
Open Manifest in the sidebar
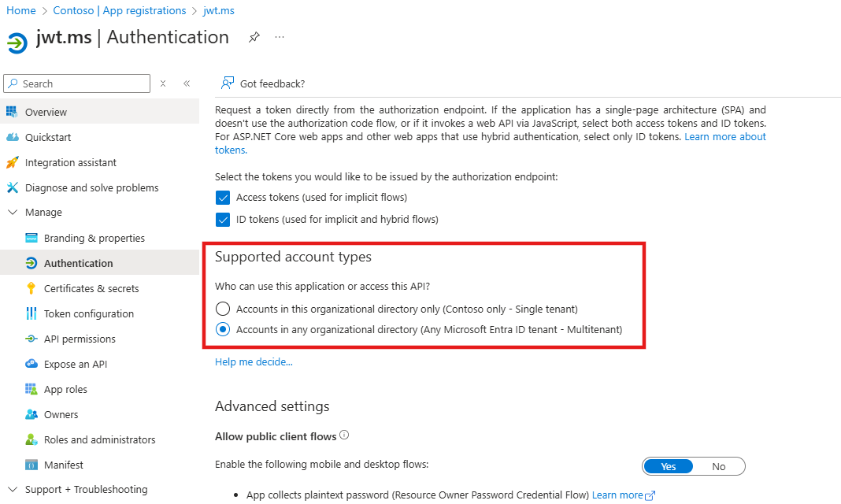point(99,465)
